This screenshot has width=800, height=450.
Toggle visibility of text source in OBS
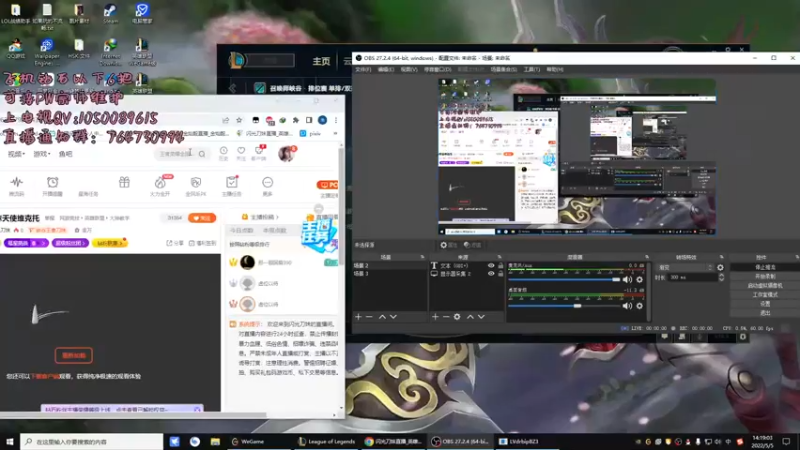tap(491, 266)
